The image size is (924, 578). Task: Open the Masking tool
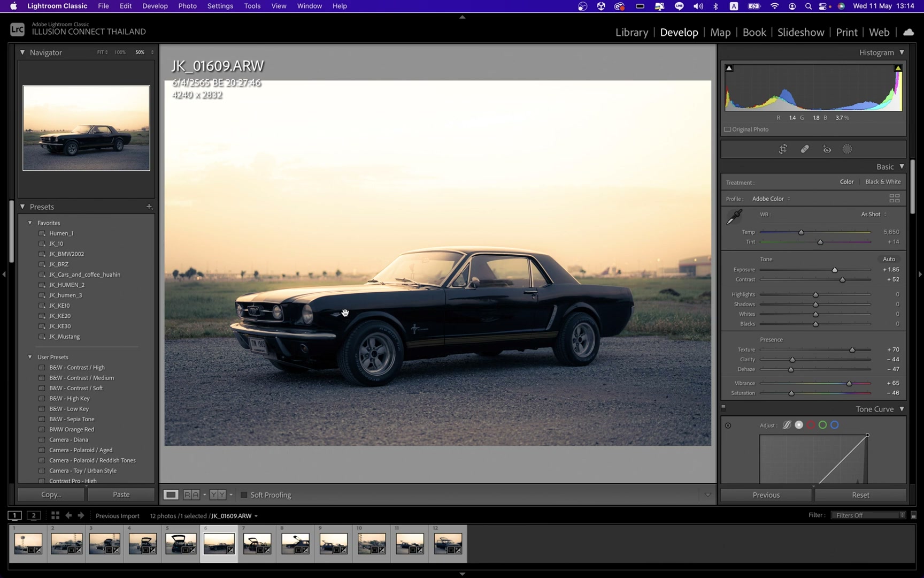[x=847, y=149]
